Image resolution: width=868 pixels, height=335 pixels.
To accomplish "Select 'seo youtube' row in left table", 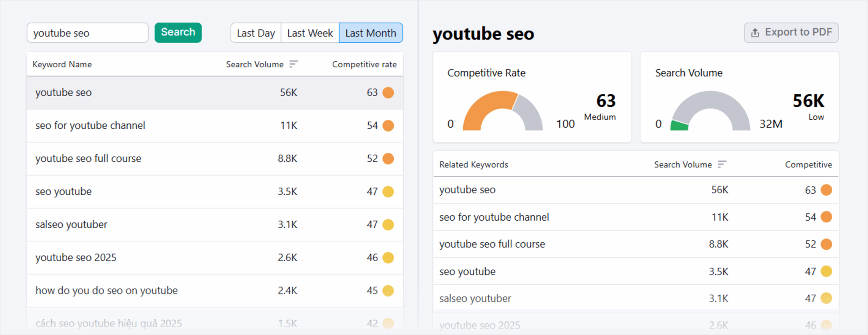I will (x=215, y=192).
